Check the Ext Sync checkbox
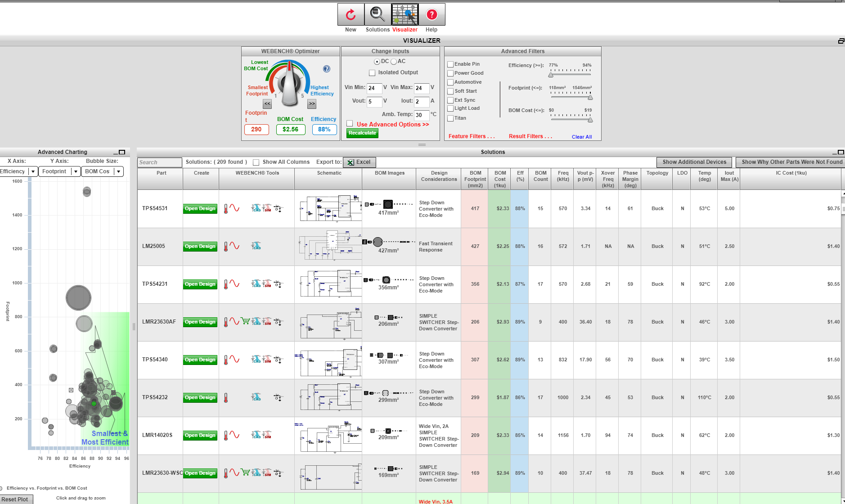Image resolution: width=845 pixels, height=504 pixels. [450, 100]
